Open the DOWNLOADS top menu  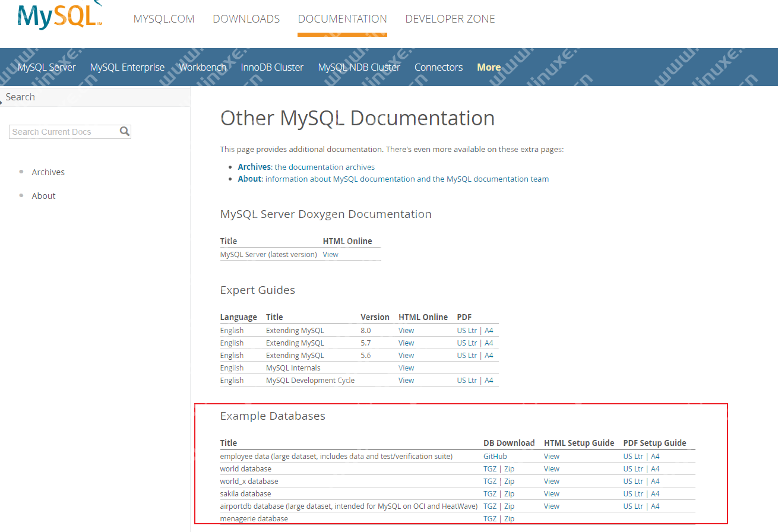click(246, 19)
